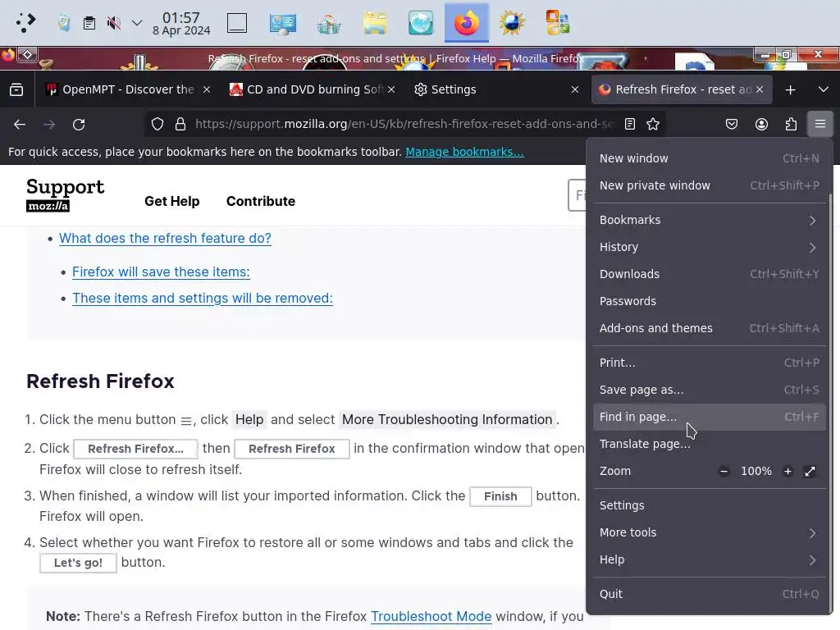Save page to Pocket
This screenshot has width=840, height=630.
pyautogui.click(x=731, y=125)
